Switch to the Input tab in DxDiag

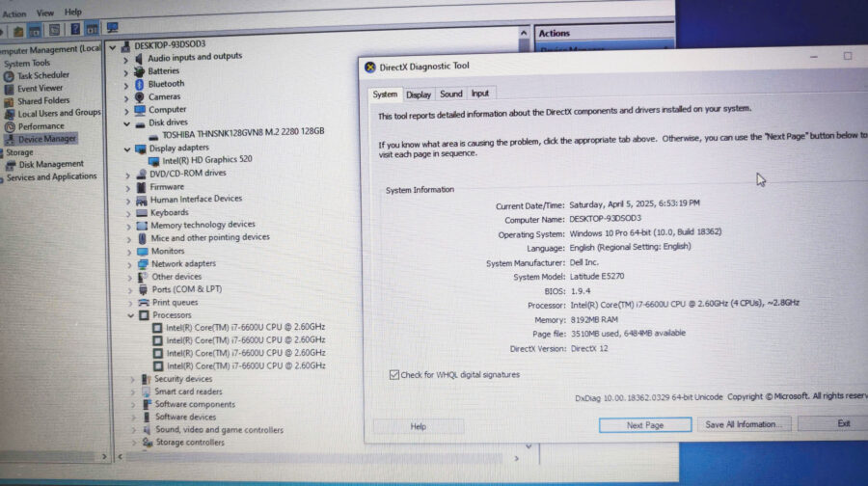(480, 94)
